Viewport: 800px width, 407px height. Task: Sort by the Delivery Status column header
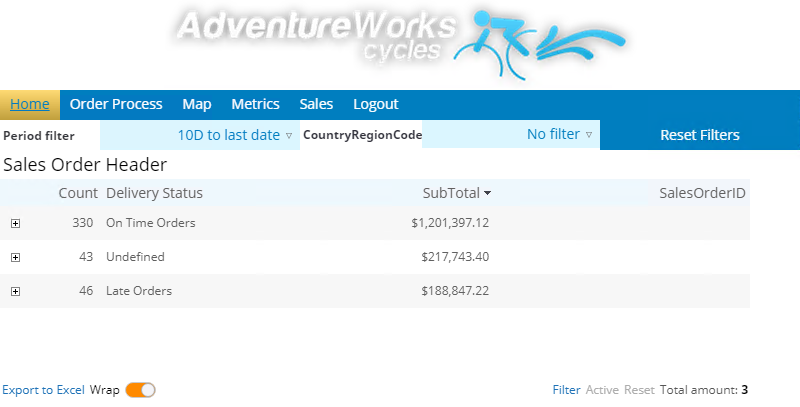pyautogui.click(x=154, y=193)
